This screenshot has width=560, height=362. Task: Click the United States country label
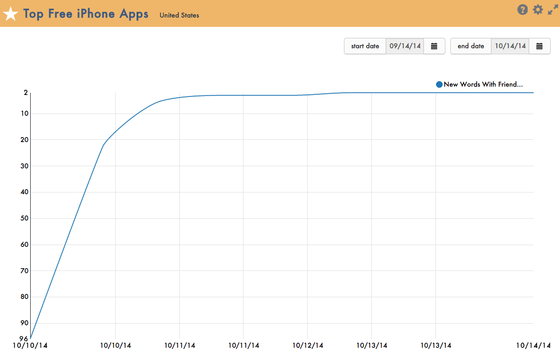179,15
